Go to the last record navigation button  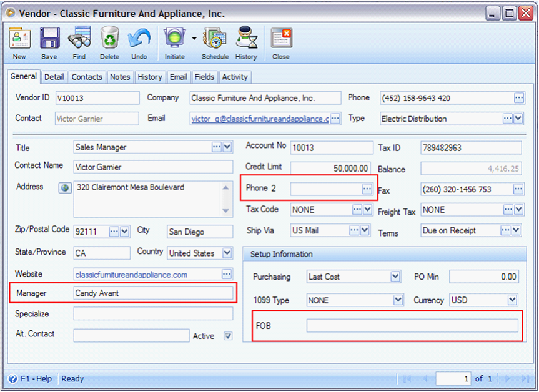[x=525, y=379]
